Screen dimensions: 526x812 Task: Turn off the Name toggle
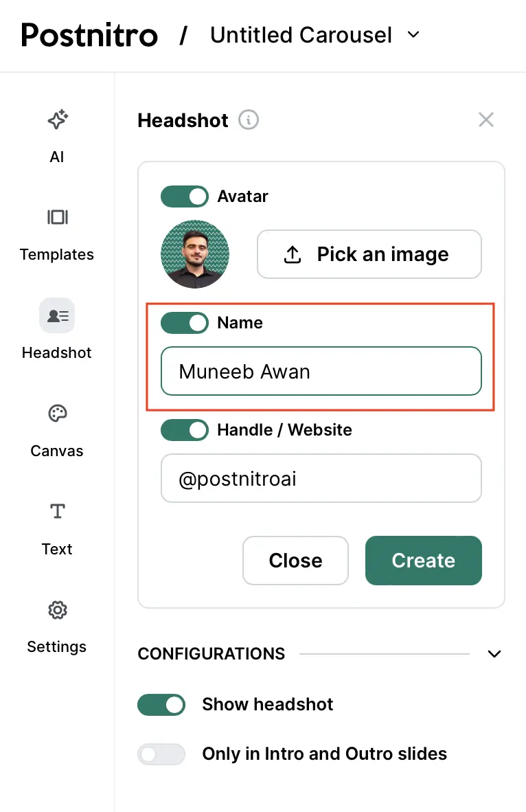[185, 323]
